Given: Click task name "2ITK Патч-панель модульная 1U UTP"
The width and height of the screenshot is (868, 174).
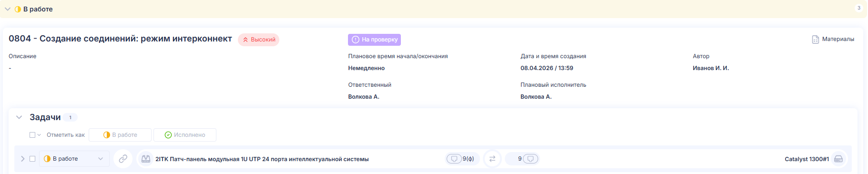Looking at the screenshot, I should click(262, 159).
